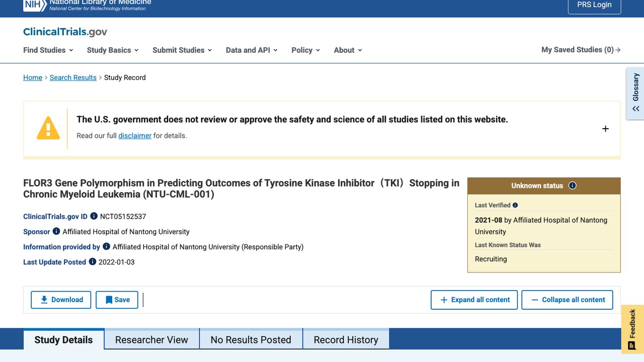Click info icon next to Last Update Posted
The height and width of the screenshot is (362, 644).
92,261
